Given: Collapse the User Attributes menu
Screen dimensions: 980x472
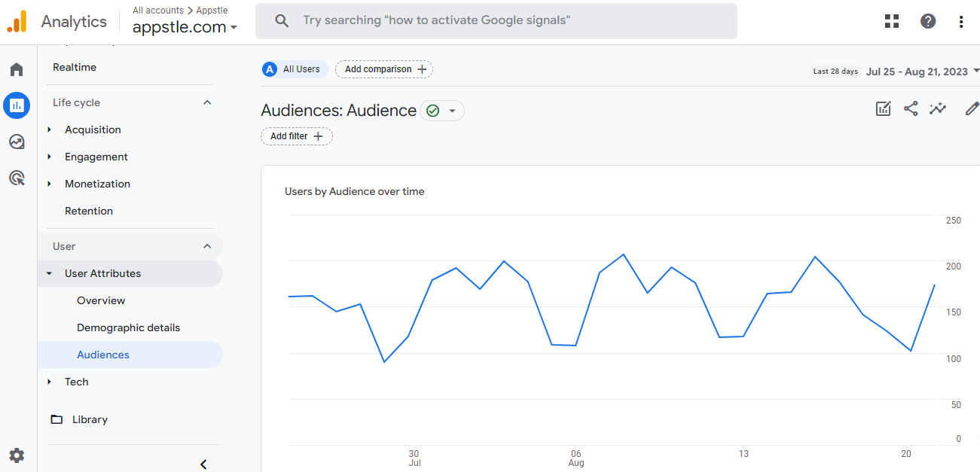Looking at the screenshot, I should click(50, 273).
